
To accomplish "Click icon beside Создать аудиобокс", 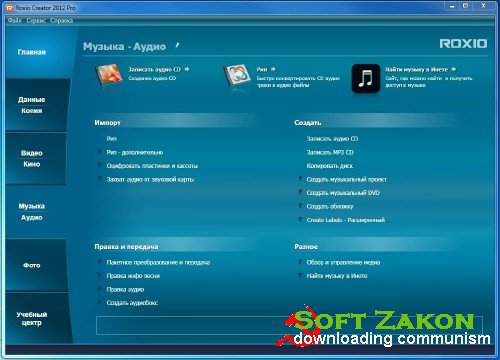I will coord(100,302).
